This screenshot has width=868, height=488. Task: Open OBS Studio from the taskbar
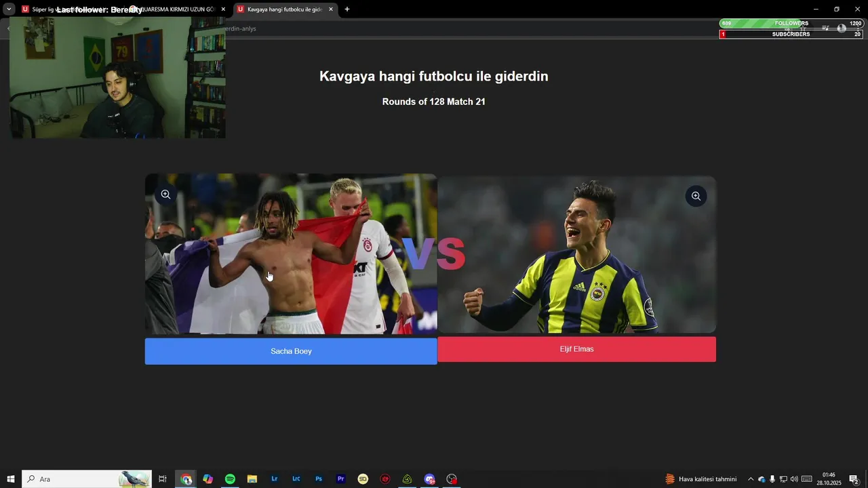click(x=452, y=479)
